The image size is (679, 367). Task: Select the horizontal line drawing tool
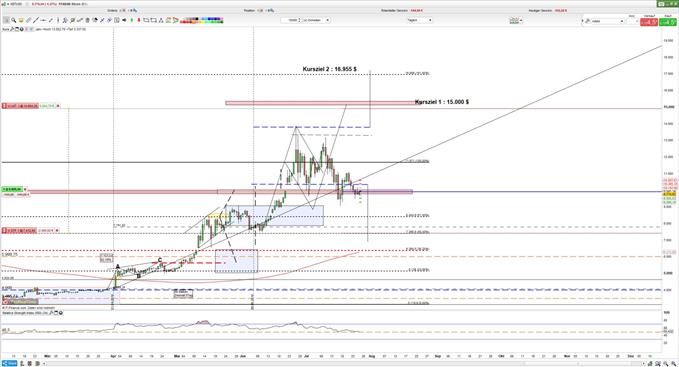44,20
